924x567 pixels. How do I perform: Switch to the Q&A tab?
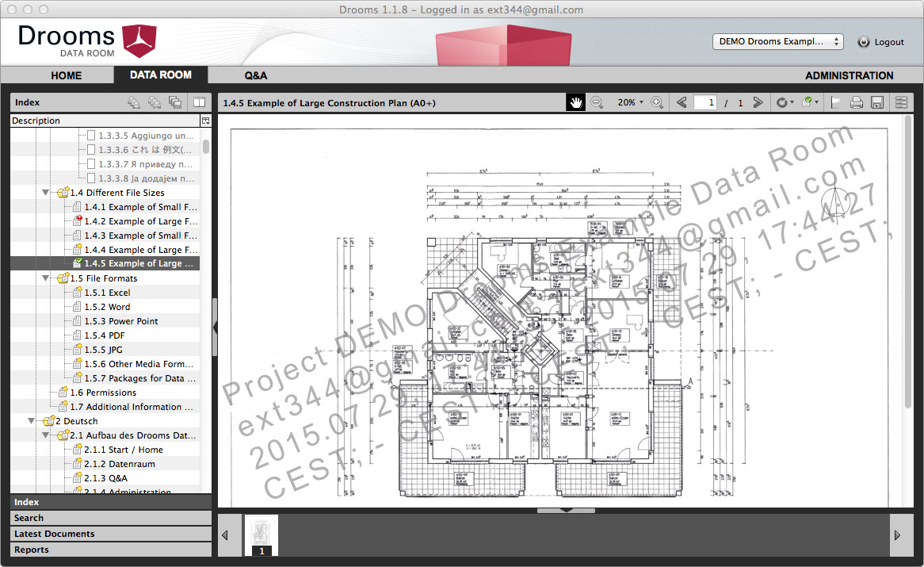[255, 75]
